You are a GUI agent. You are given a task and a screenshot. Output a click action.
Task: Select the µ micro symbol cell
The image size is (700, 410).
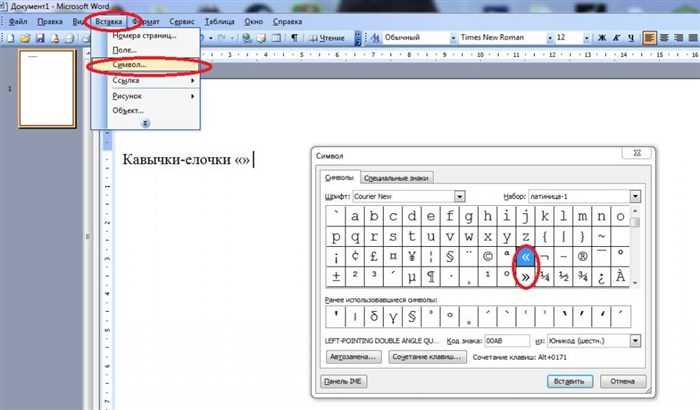coord(412,277)
